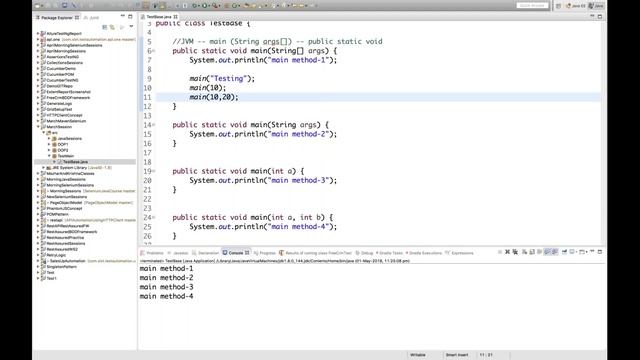Click Collapse All icon in Package Explorer
This screenshot has height=360, width=640.
[104, 27]
